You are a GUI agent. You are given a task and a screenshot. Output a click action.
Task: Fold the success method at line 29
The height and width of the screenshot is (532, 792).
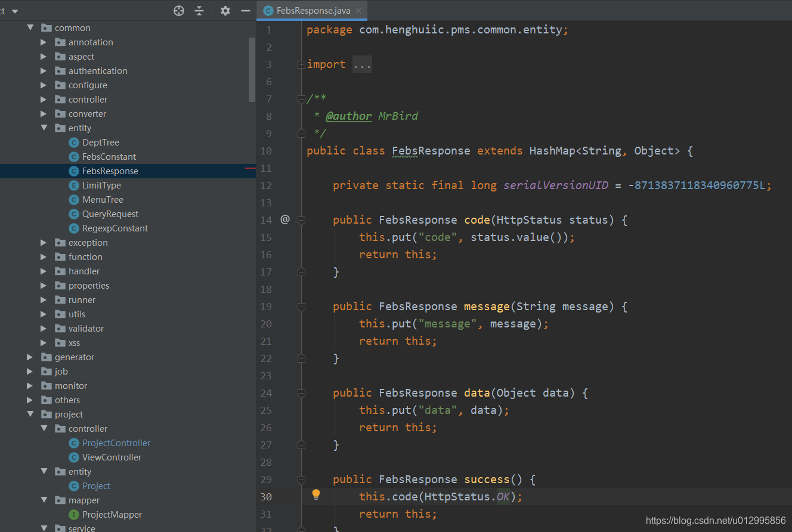click(x=301, y=480)
